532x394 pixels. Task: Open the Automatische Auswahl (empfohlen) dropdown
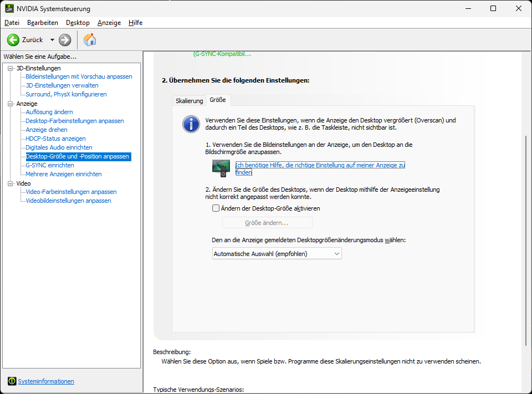[277, 253]
